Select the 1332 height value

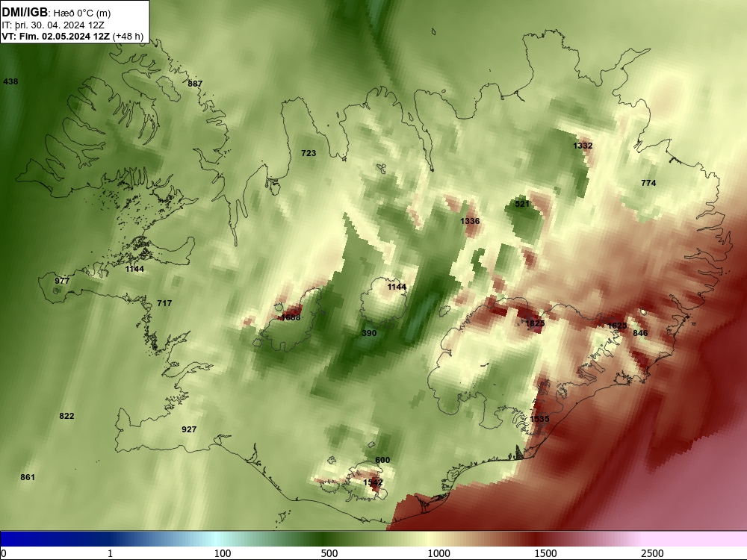pos(583,146)
